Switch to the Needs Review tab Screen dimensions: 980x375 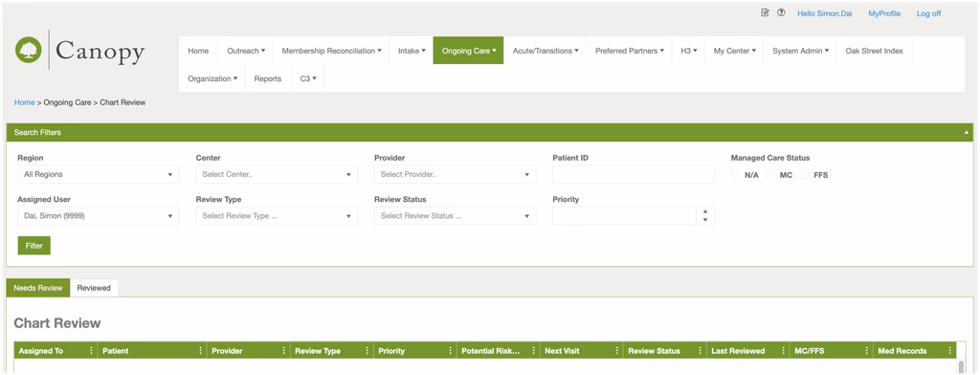click(38, 288)
